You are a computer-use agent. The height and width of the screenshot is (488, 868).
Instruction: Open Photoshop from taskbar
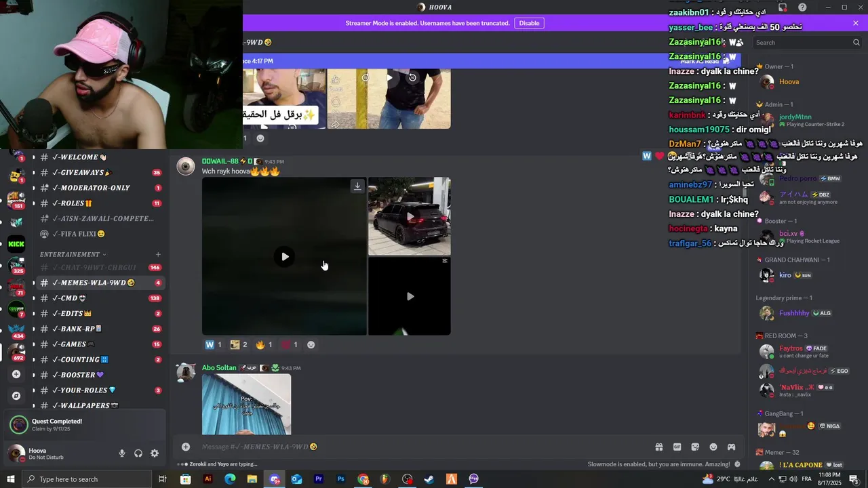341,479
